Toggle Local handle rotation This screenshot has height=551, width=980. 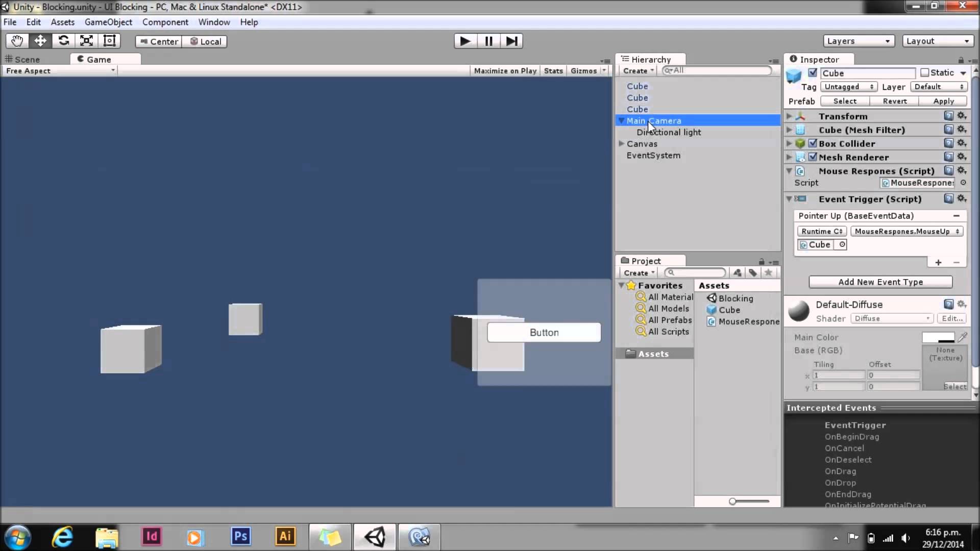205,41
